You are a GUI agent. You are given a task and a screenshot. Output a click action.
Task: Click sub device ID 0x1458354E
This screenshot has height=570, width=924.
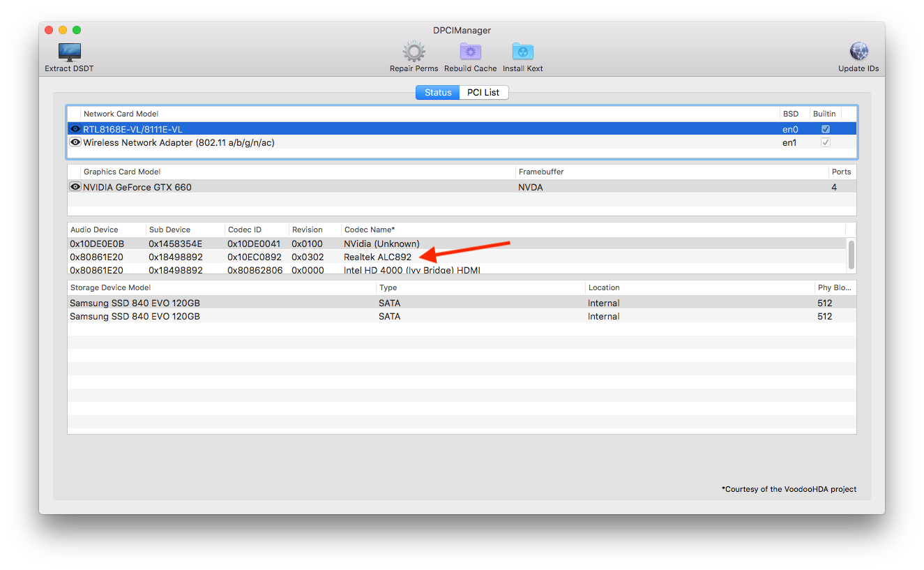click(175, 243)
